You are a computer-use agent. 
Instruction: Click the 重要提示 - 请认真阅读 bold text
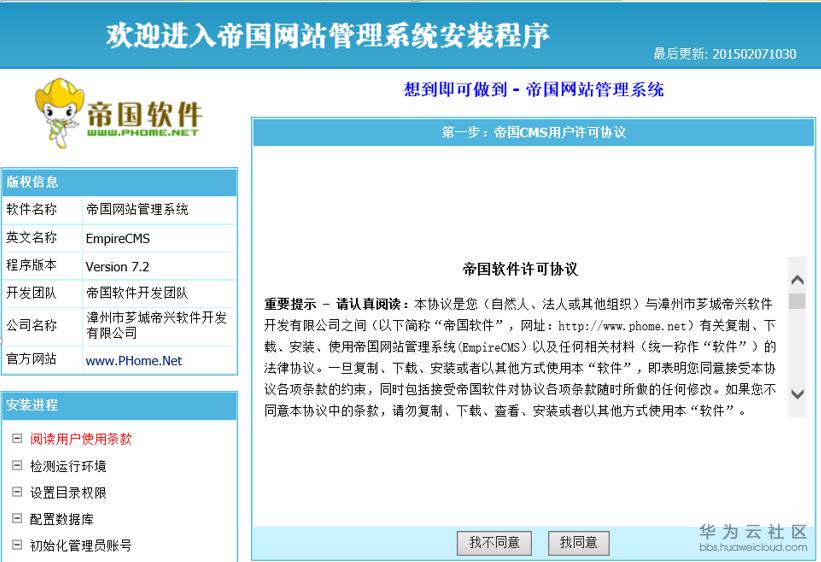coord(336,304)
